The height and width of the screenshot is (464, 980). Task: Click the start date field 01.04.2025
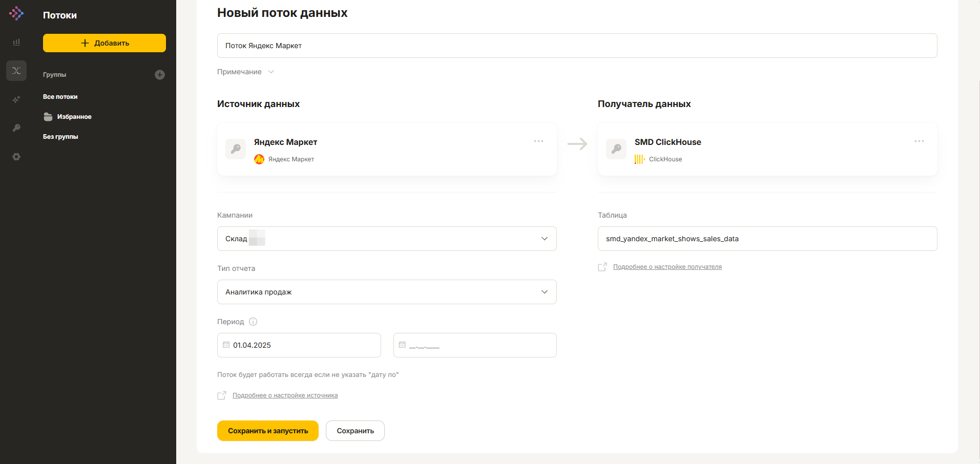click(299, 345)
